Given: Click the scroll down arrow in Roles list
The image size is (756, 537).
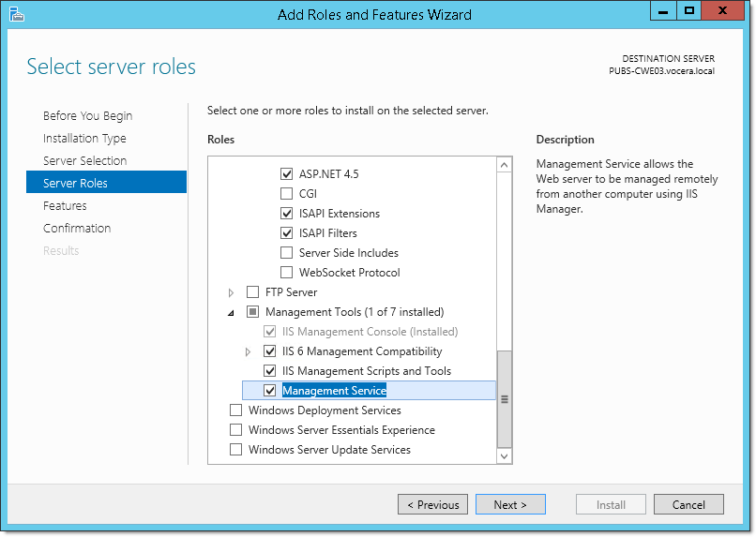Looking at the screenshot, I should tap(504, 456).
